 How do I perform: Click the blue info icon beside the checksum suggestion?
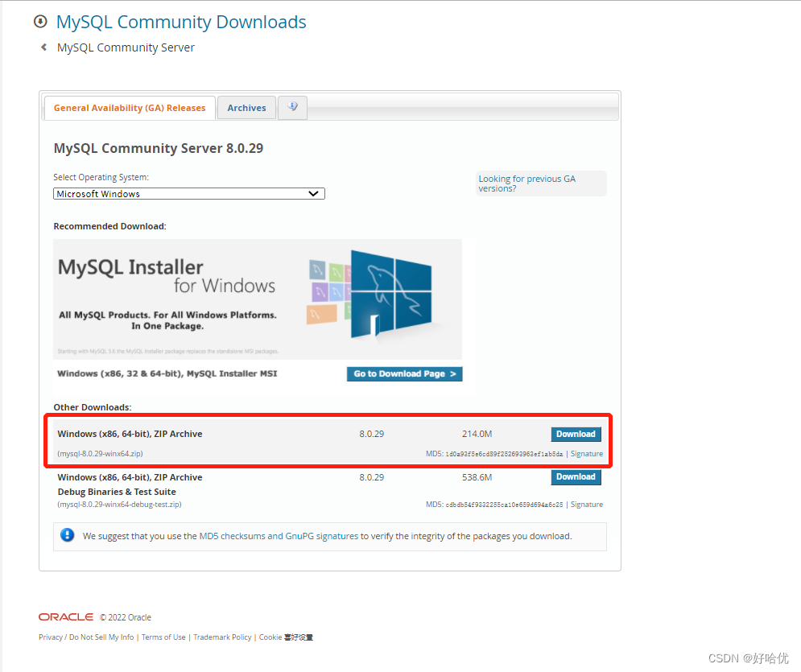tap(67, 535)
